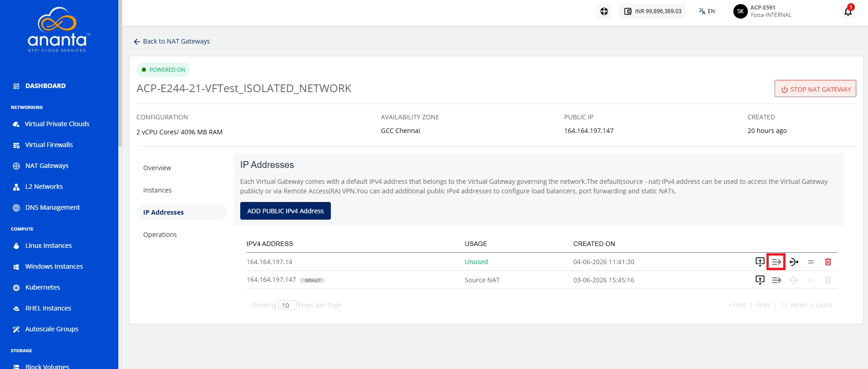Click the support lifebuoy icon in header
The width and height of the screenshot is (868, 369).
[x=604, y=11]
